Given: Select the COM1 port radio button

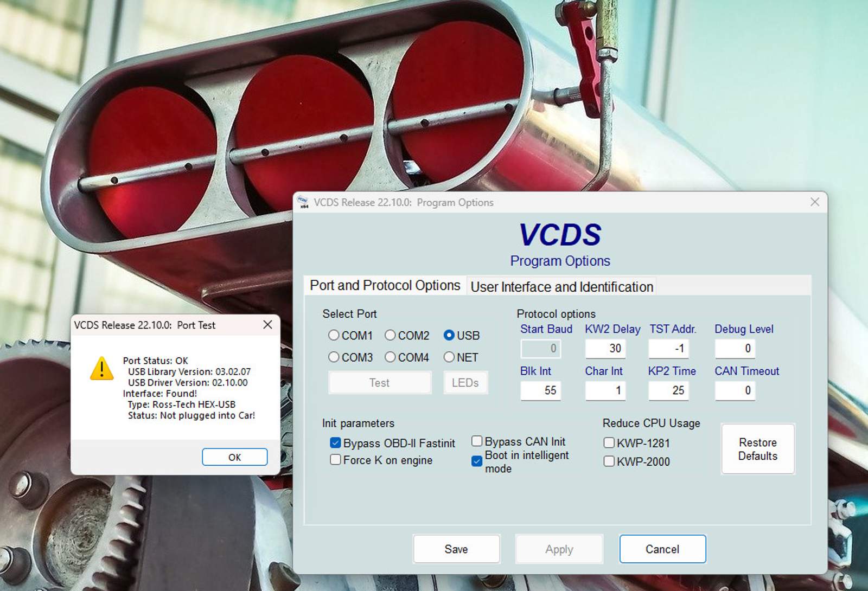Looking at the screenshot, I should pyautogui.click(x=334, y=335).
